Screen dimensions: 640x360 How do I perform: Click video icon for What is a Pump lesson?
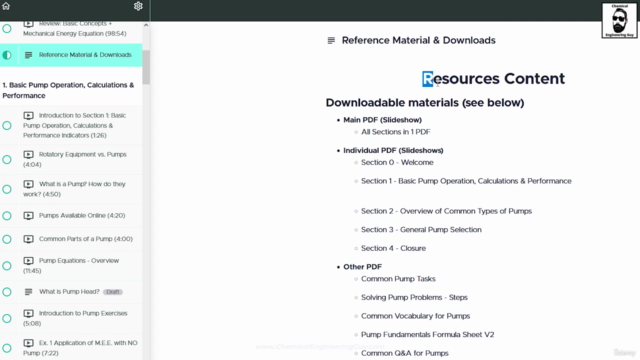pos(28,184)
